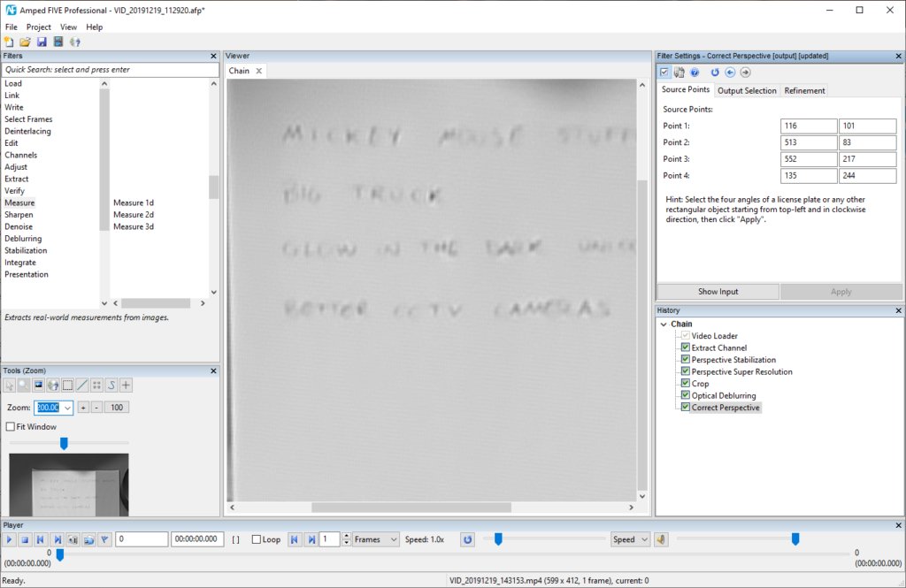Click the frame step spinner arrows
Viewport: 906px width, 588px height.
[346, 539]
